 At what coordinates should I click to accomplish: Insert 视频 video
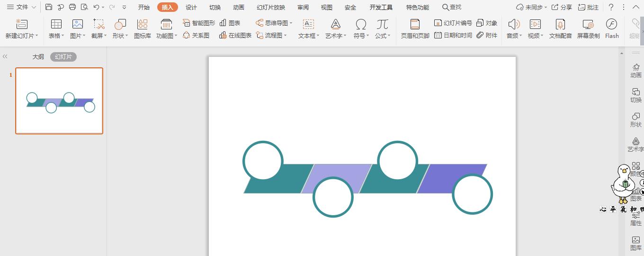(x=535, y=29)
